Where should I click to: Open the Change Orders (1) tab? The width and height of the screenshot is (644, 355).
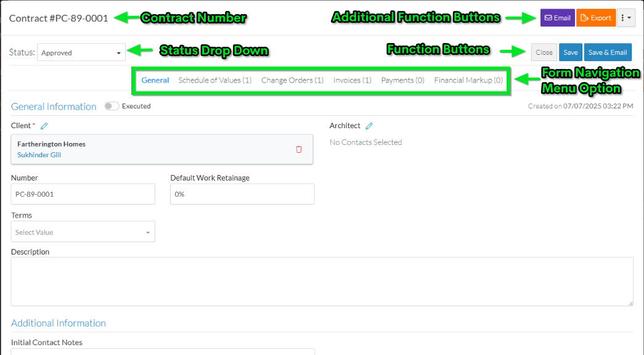coord(293,80)
